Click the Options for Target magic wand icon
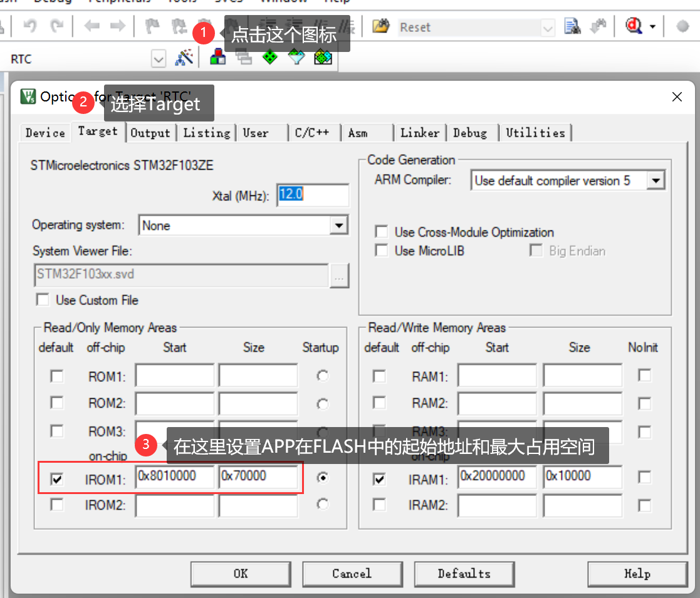This screenshot has width=700, height=598. click(x=184, y=58)
